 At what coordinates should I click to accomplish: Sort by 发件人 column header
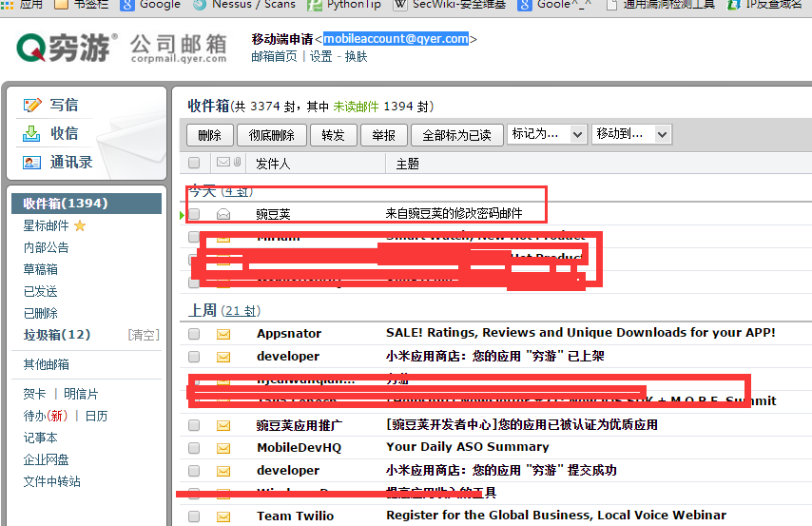click(x=273, y=164)
